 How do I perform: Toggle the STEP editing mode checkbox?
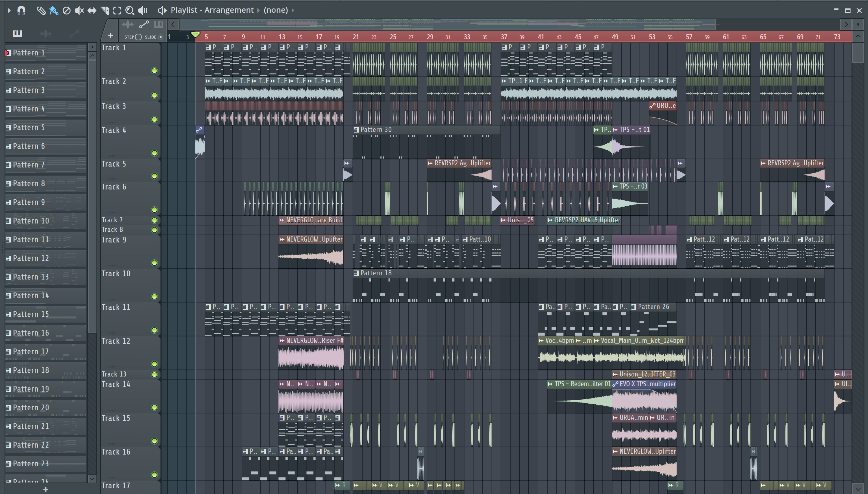coord(138,37)
